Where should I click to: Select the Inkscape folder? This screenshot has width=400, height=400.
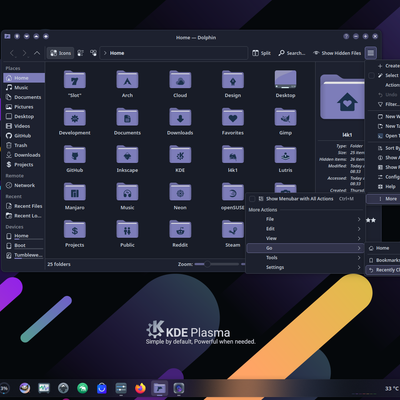(x=127, y=158)
